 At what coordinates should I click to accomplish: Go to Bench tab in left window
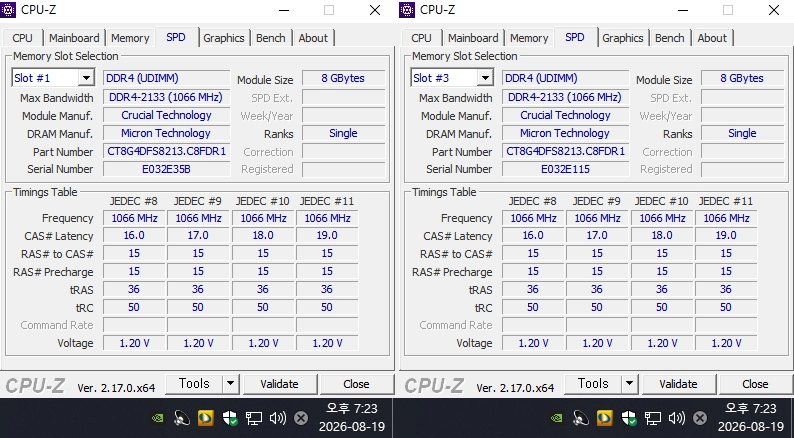(271, 38)
